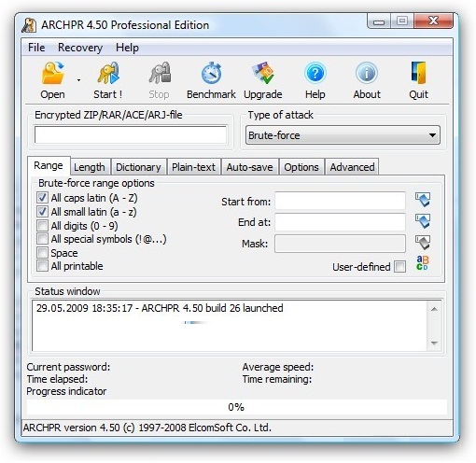Enable All digits (0 - 9)

[x=42, y=225]
